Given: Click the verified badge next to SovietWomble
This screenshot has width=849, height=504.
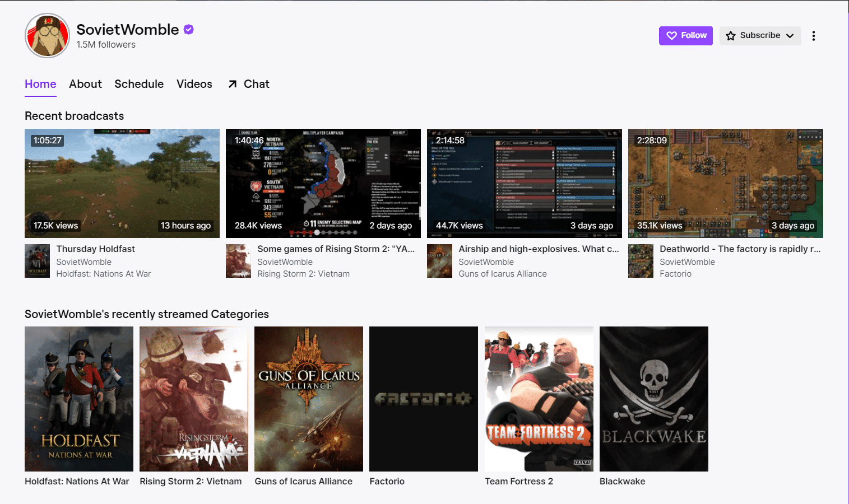Looking at the screenshot, I should (189, 30).
